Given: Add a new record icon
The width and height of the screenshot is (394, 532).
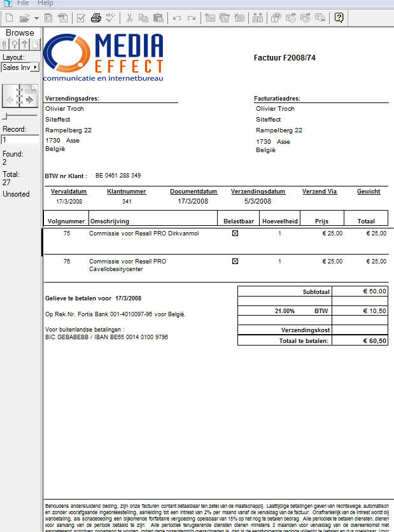Looking at the screenshot, I should click(209, 18).
